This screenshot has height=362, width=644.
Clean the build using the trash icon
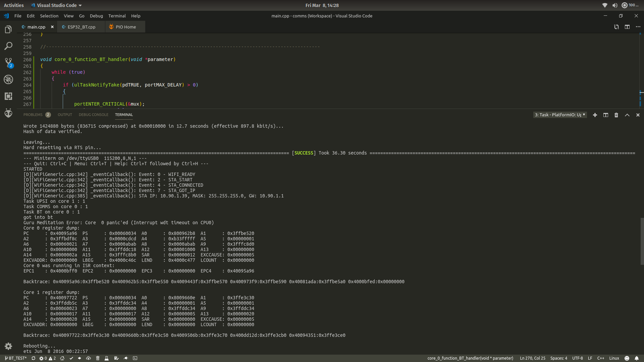coord(98,358)
